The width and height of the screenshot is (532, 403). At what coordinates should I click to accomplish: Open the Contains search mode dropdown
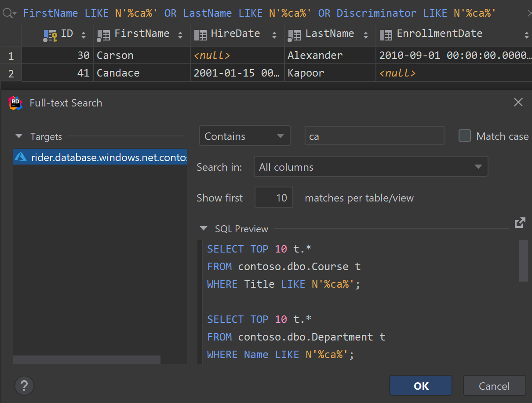244,136
